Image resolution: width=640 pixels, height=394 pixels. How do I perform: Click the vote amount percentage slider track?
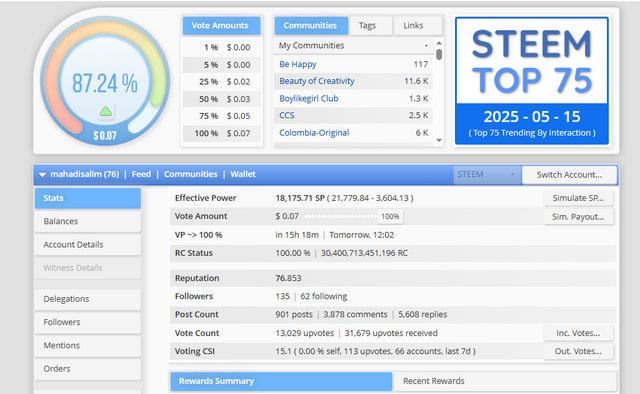pos(340,217)
